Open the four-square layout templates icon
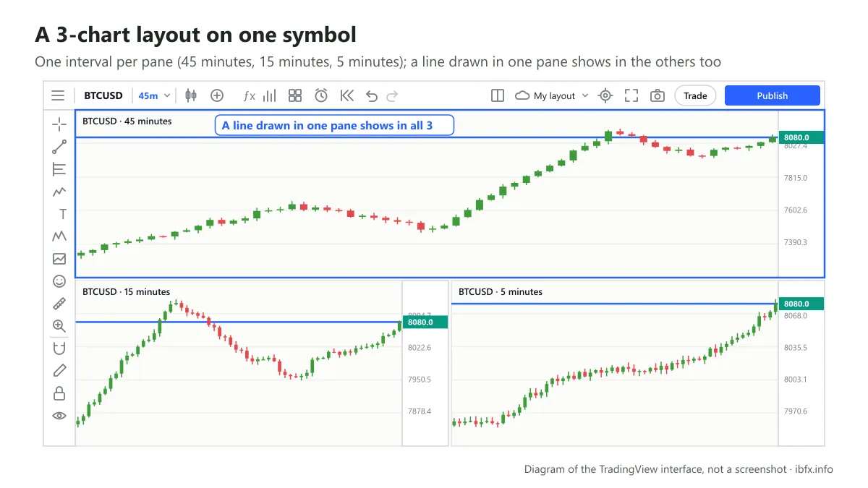Image resolution: width=868 pixels, height=488 pixels. pos(295,95)
